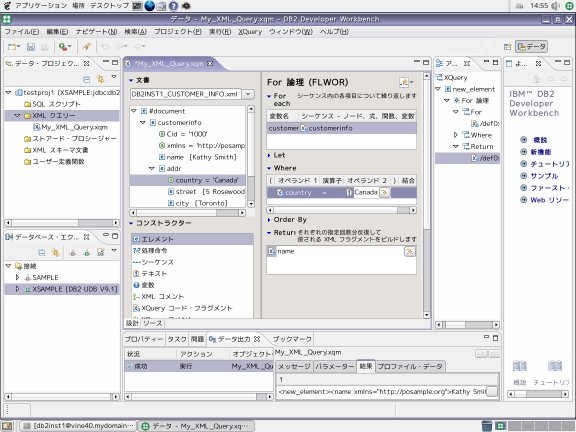The height and width of the screenshot is (432, 576).
Task: Select the street node in document tree
Action: click(206, 191)
